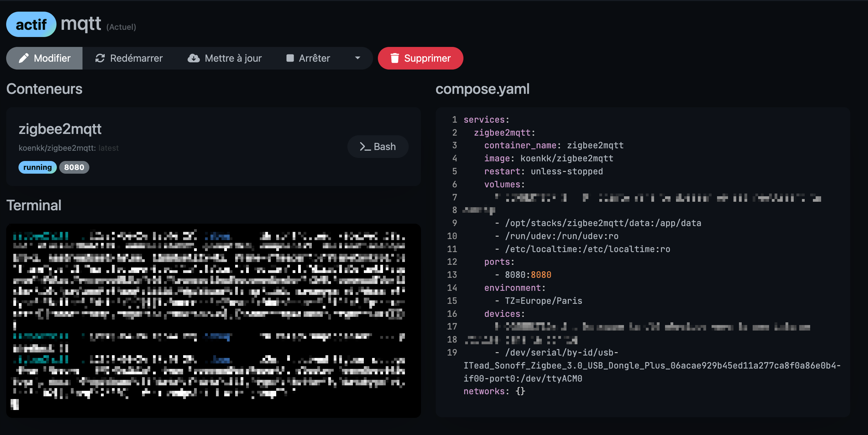This screenshot has width=868, height=435.
Task: Delete the stack with the Supprimer label
Action: click(427, 58)
